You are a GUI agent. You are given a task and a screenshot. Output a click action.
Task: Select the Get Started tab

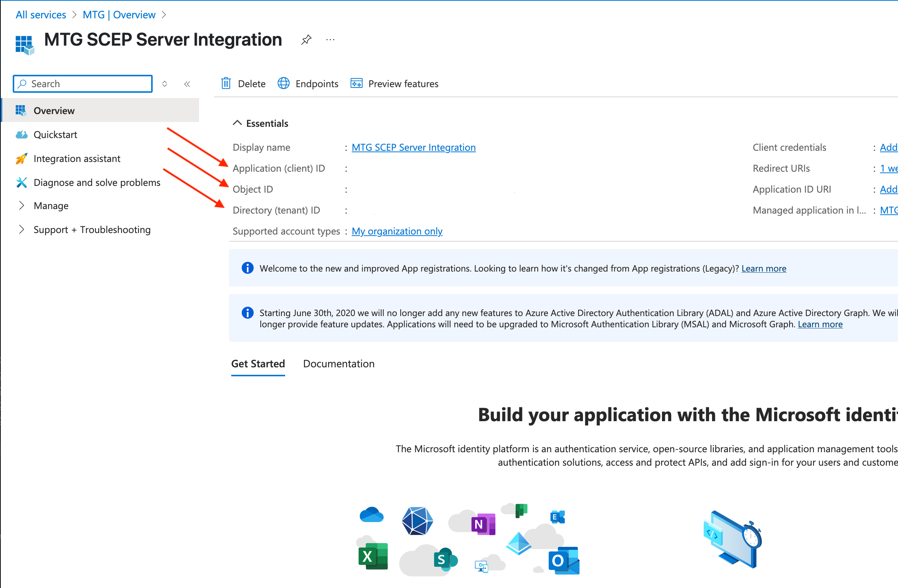(x=258, y=364)
